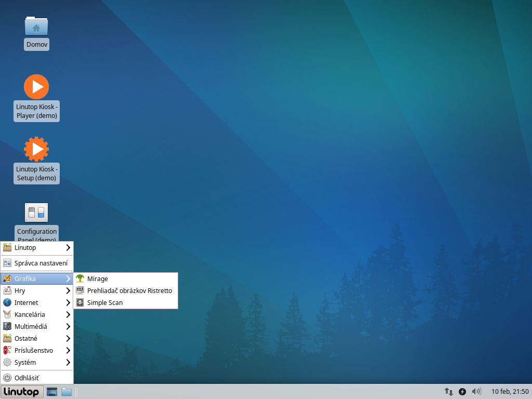
Task: Expand the Grafika submenu arrow
Action: [68, 278]
